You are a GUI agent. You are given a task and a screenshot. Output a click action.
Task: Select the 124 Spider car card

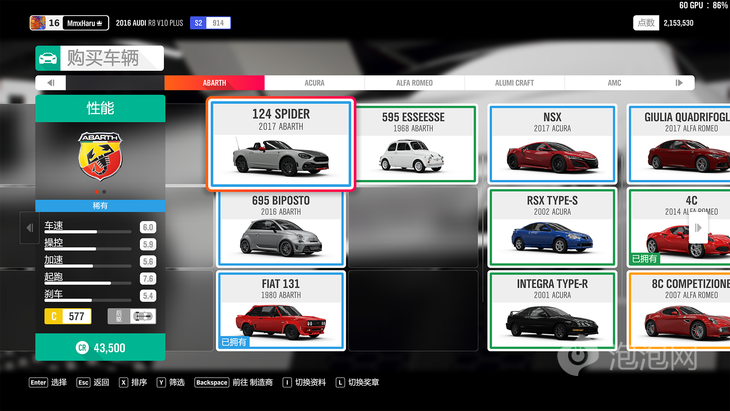[281, 144]
